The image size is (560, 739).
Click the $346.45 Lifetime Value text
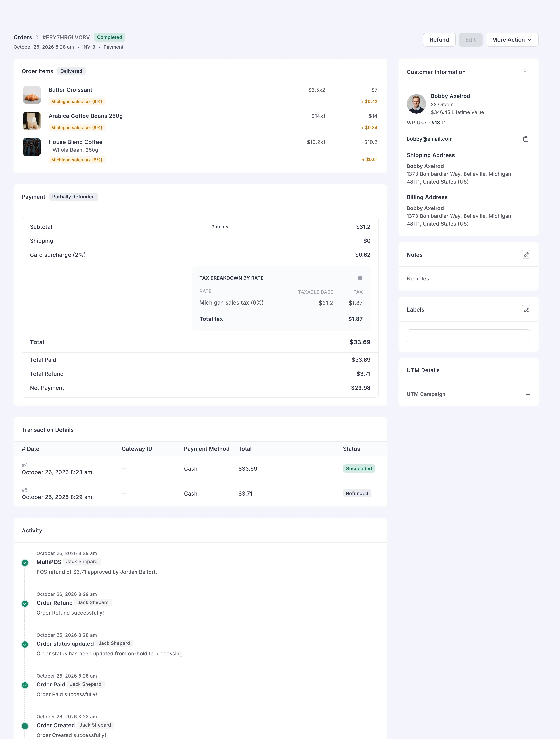tap(457, 112)
